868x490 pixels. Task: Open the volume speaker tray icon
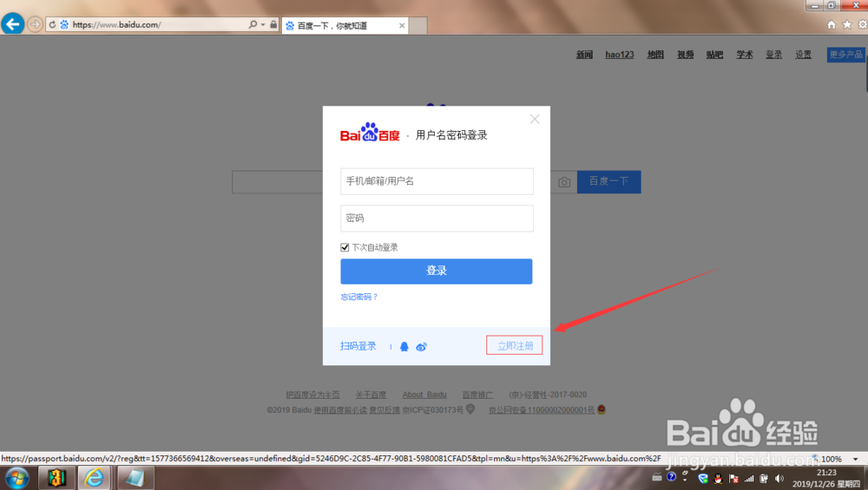click(x=779, y=479)
